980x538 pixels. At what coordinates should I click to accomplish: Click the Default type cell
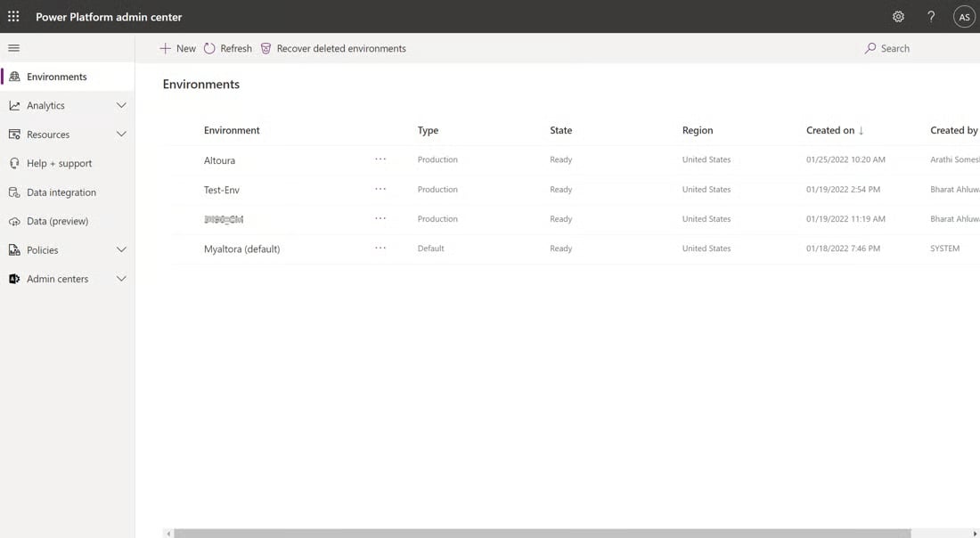pyautogui.click(x=430, y=248)
